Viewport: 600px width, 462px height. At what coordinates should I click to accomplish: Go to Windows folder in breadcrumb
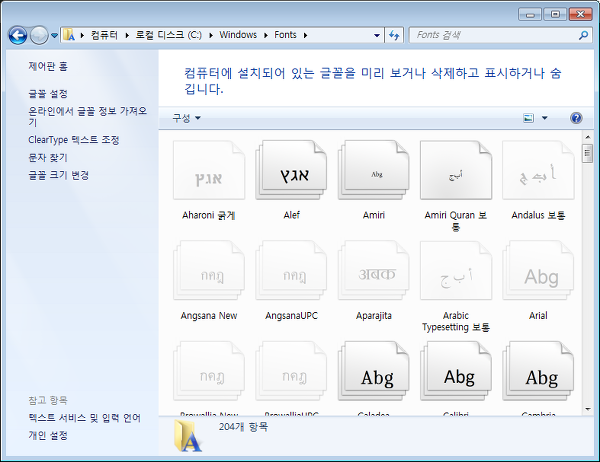pos(238,35)
